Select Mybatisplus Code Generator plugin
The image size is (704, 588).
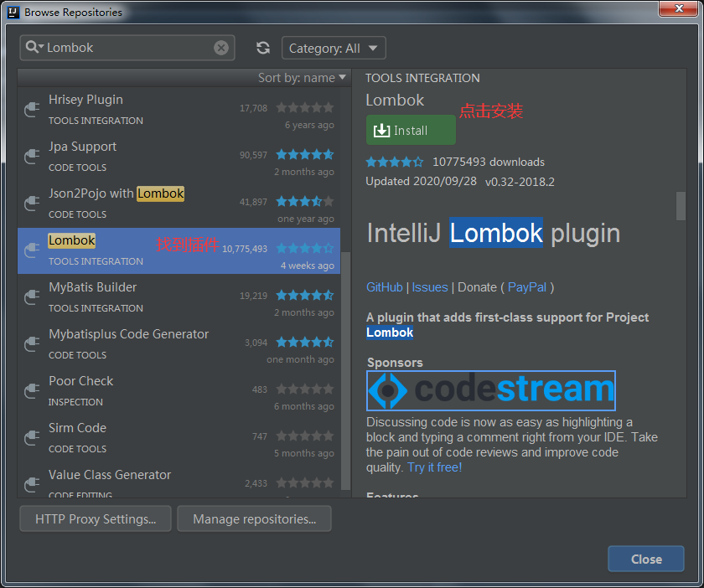pyautogui.click(x=179, y=345)
